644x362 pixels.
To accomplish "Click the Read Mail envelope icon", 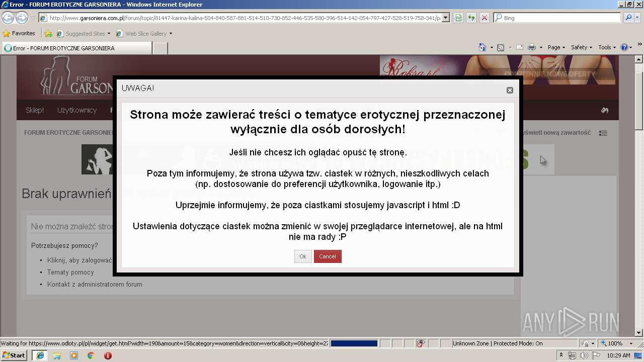I will (x=520, y=47).
